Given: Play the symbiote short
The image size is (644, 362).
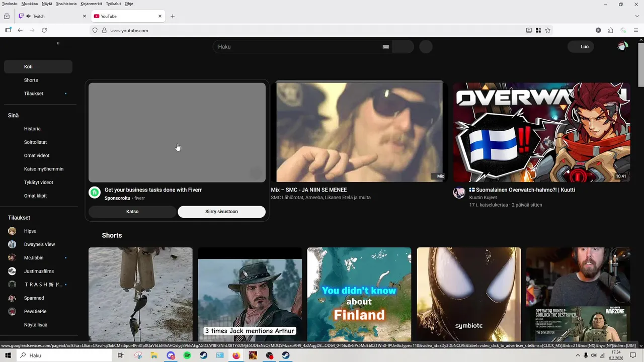Looking at the screenshot, I should [469, 295].
